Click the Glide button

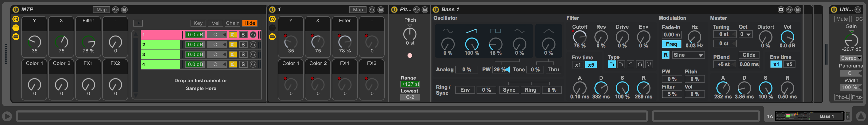(749, 55)
